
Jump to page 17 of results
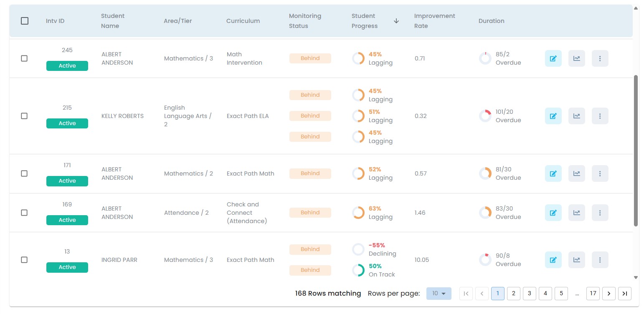pos(593,294)
